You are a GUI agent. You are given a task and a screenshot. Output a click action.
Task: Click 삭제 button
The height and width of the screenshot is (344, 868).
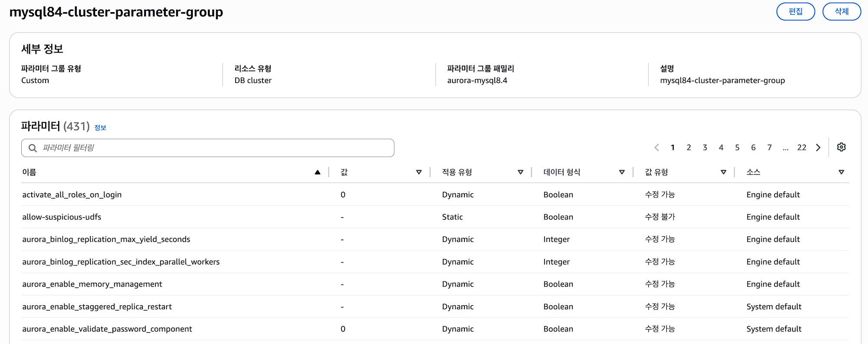[x=842, y=11]
